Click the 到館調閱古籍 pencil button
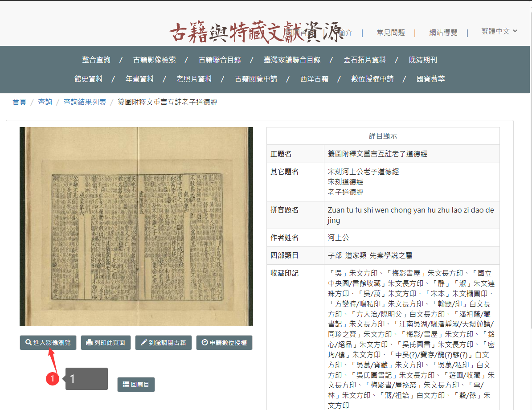 point(164,343)
